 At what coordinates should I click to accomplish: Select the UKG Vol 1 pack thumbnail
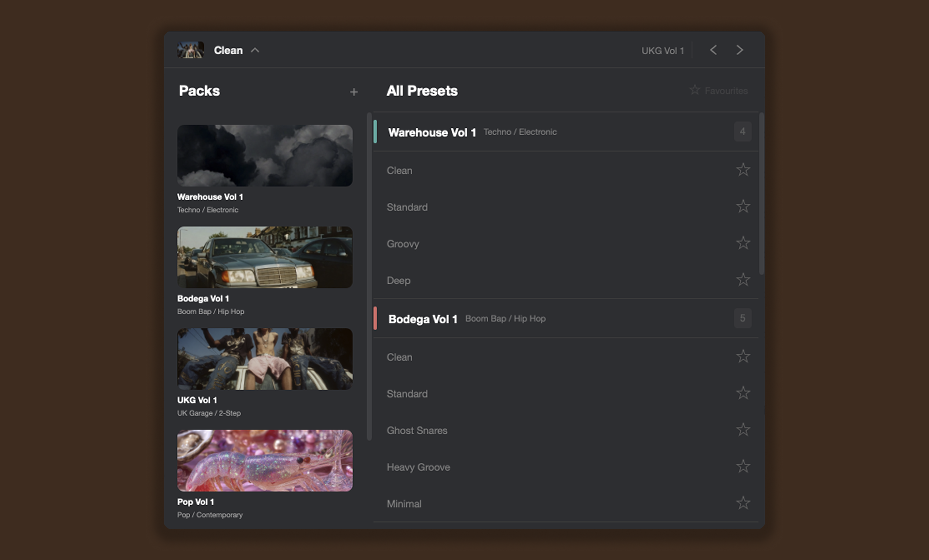(x=265, y=359)
